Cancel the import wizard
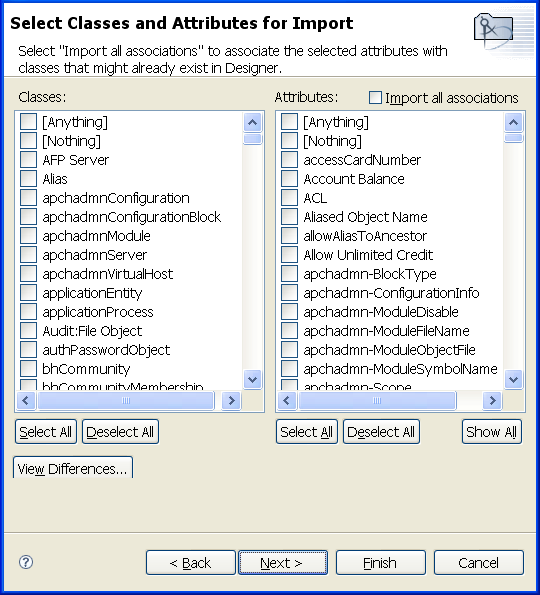540x595 pixels. (479, 562)
